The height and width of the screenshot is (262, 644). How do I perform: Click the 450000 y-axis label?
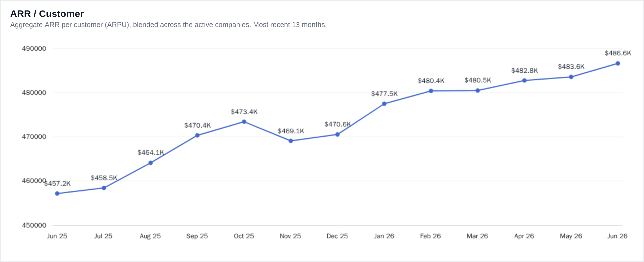(x=34, y=225)
